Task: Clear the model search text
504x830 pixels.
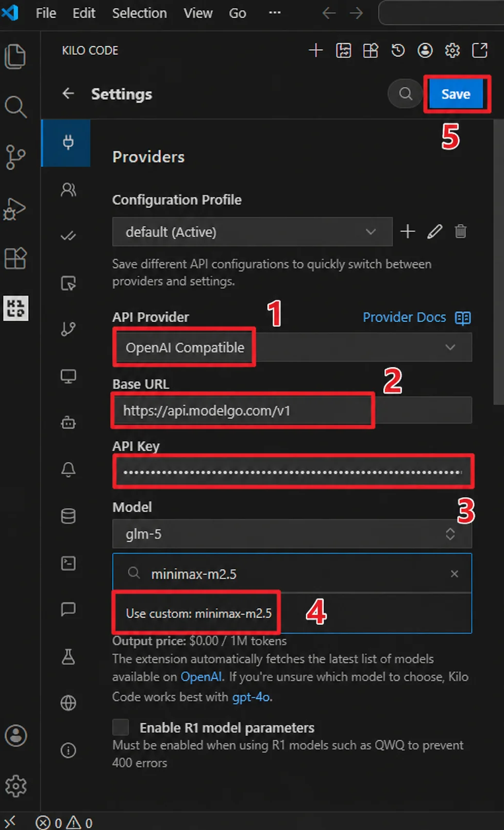Action: (x=455, y=574)
